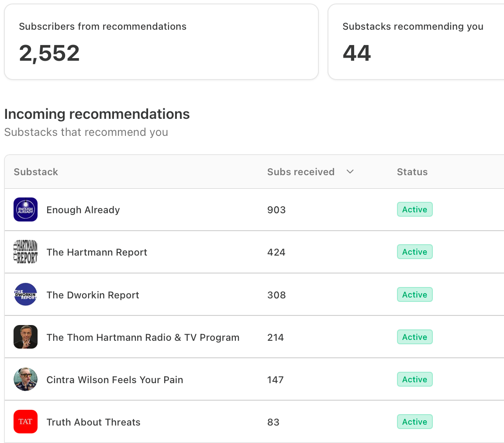Open Cintra Wilson avatar icon
Screen dimensions: 504x443
[x=25, y=379]
